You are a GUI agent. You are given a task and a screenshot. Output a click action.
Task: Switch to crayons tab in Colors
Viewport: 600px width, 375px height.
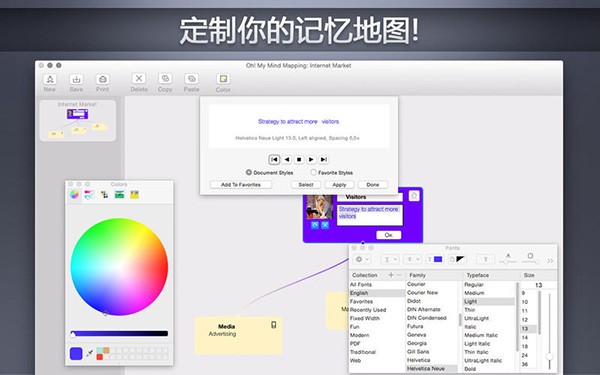click(x=134, y=195)
